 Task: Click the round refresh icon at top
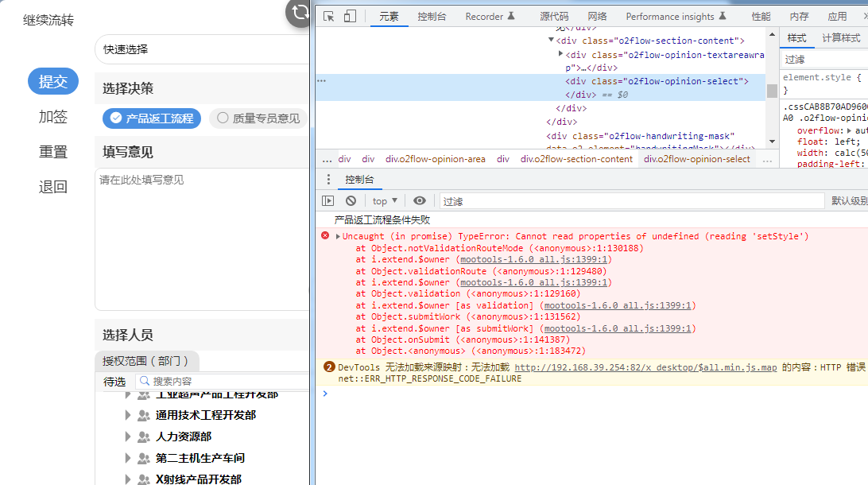click(300, 12)
